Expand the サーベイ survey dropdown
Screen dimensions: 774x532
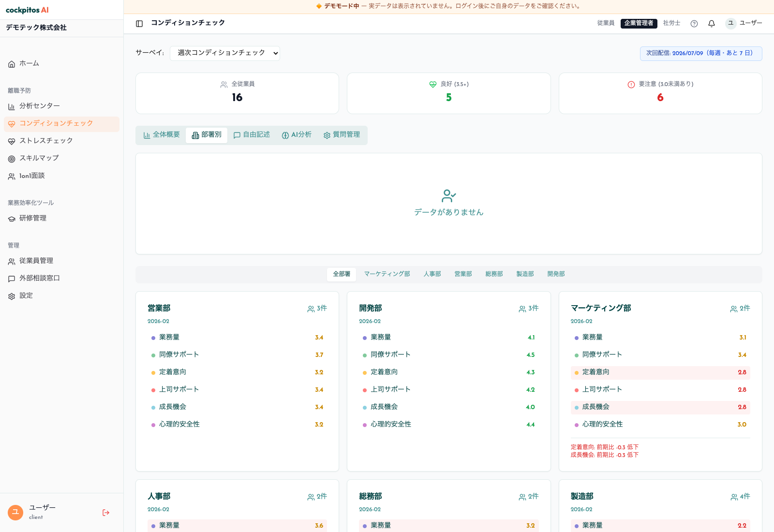(225, 53)
